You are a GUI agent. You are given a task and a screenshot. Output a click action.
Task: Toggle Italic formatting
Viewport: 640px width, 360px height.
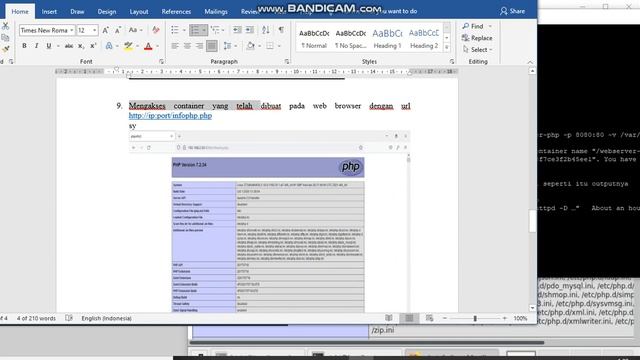click(36, 46)
